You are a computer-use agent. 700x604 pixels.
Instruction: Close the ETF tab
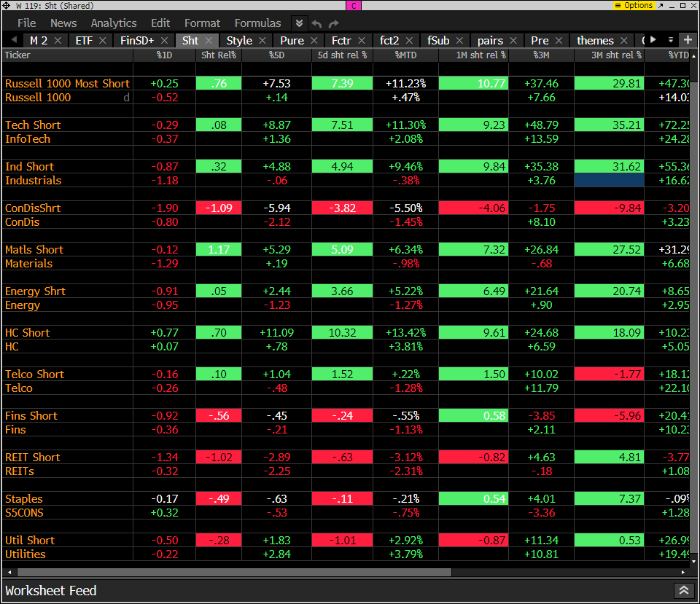pyautogui.click(x=103, y=41)
